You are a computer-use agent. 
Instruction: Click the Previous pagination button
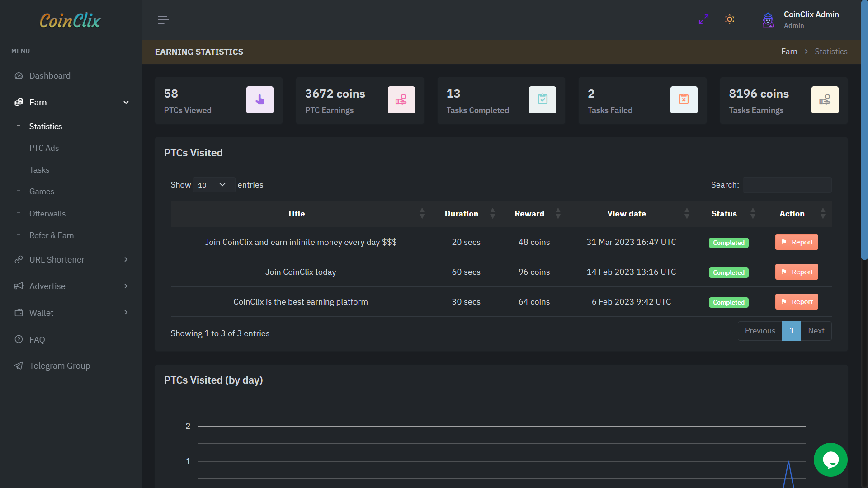point(760,331)
